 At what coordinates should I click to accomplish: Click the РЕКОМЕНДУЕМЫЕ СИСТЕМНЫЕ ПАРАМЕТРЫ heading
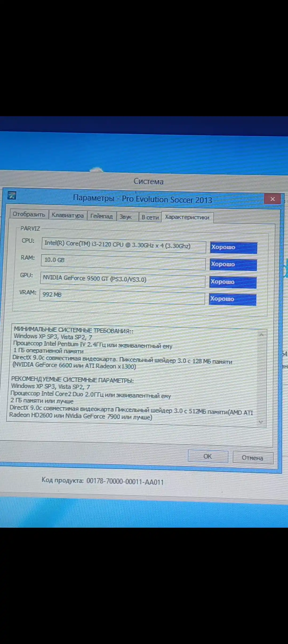point(72,380)
